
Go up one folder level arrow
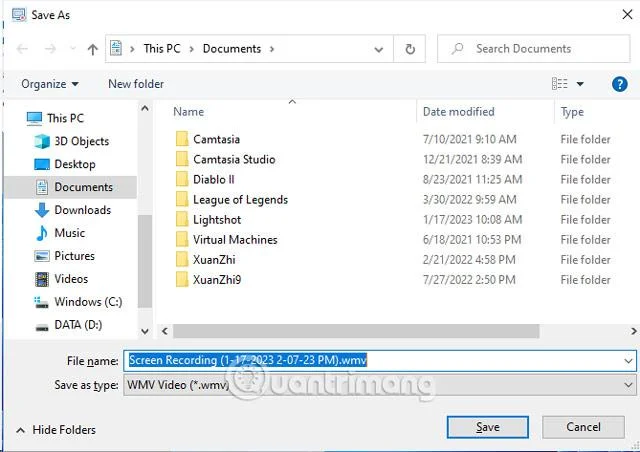pos(93,49)
